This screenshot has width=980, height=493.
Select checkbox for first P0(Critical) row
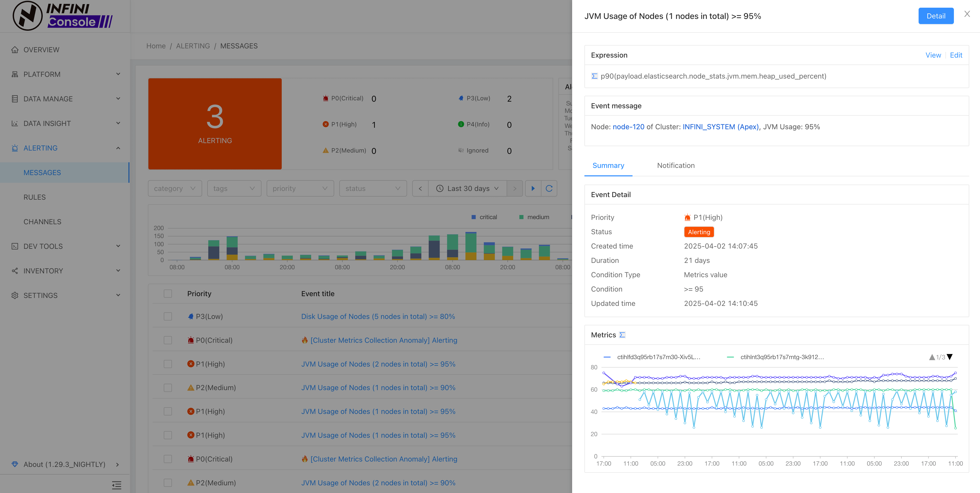(x=168, y=340)
